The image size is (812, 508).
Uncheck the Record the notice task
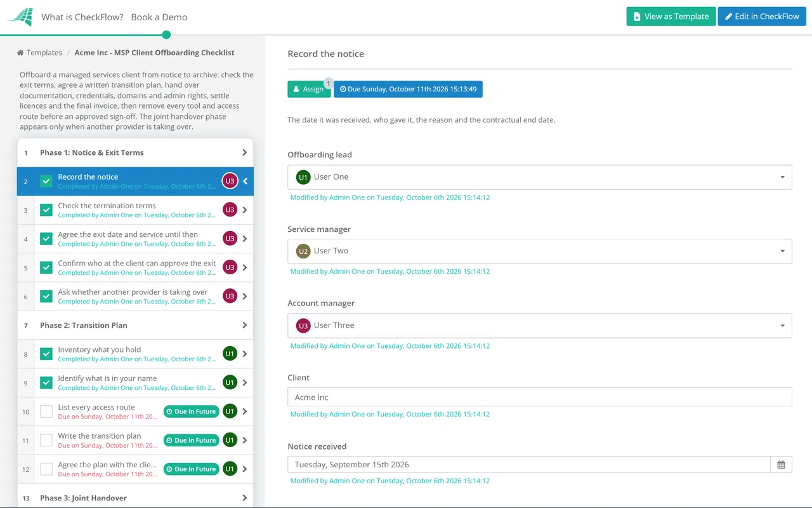(46, 181)
